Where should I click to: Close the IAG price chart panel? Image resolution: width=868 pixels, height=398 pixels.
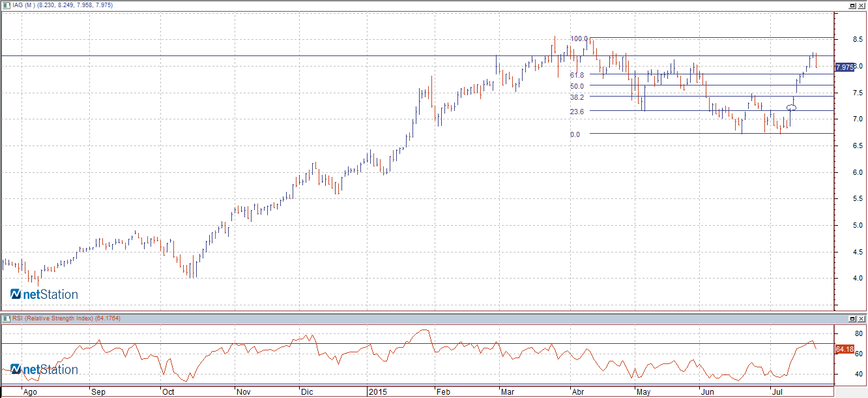(x=861, y=5)
